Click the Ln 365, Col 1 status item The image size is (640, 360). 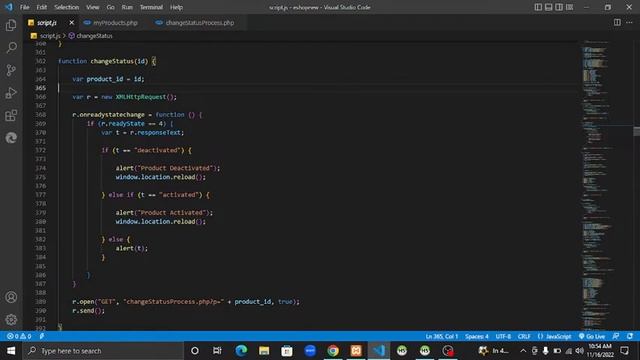click(442, 336)
